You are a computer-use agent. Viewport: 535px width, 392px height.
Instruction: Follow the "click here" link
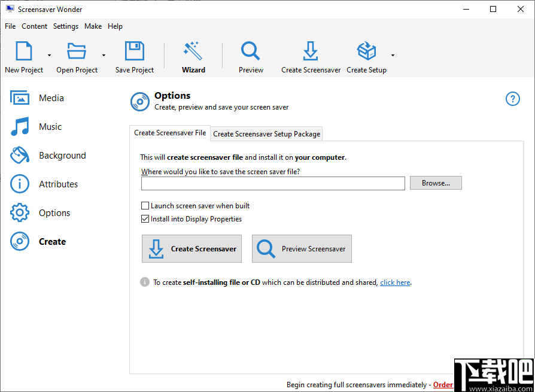click(395, 282)
